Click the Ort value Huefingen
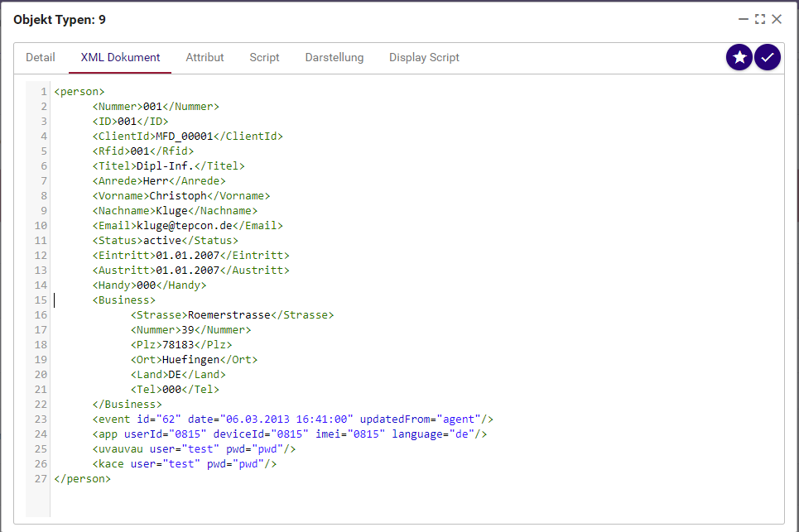Screen dimensions: 799x532 point(190,360)
